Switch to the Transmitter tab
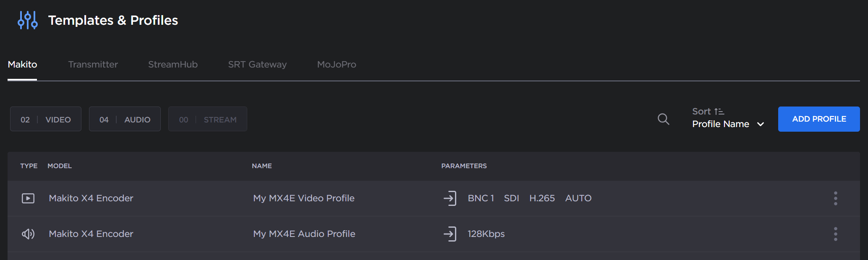This screenshot has width=868, height=260. pos(93,64)
